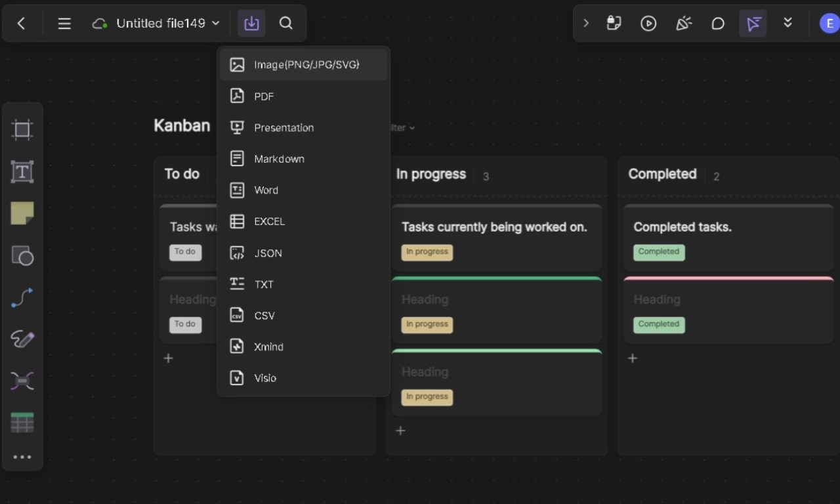Image resolution: width=840 pixels, height=504 pixels.
Task: Export as PDF
Action: (x=303, y=96)
